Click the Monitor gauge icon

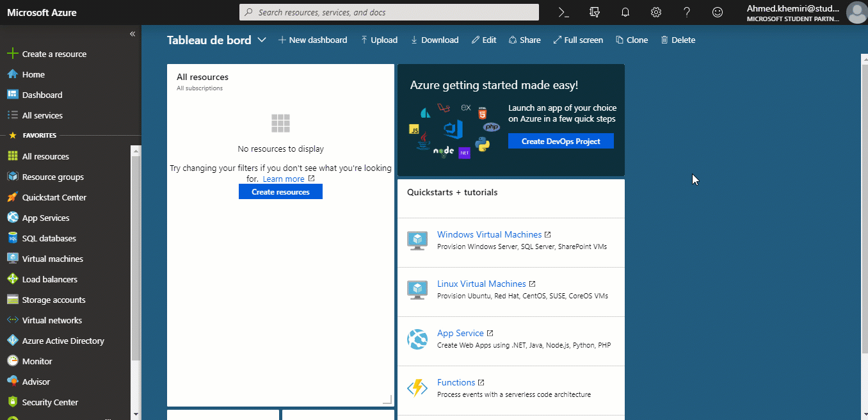pyautogui.click(x=12, y=361)
